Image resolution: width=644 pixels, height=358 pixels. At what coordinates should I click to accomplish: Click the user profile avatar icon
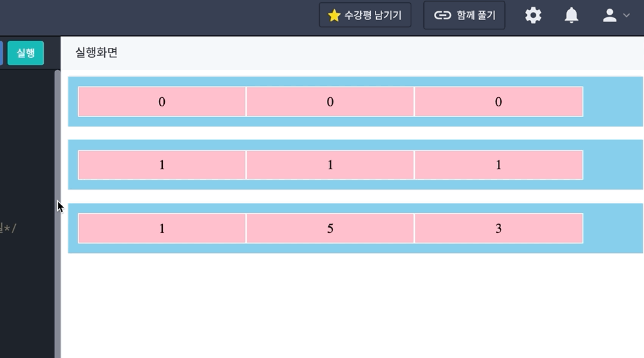click(609, 15)
